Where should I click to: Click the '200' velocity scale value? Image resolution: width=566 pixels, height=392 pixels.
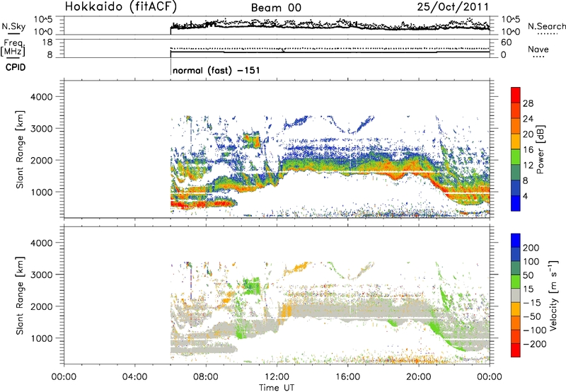pos(531,248)
